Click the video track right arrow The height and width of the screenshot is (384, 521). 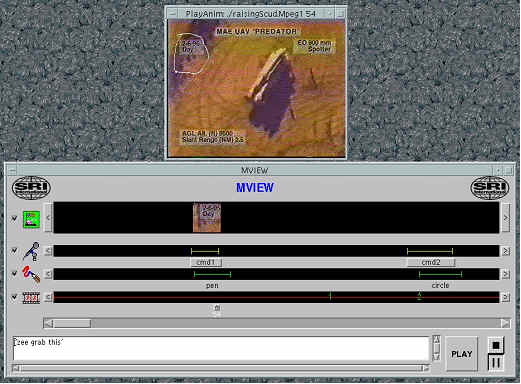point(506,297)
